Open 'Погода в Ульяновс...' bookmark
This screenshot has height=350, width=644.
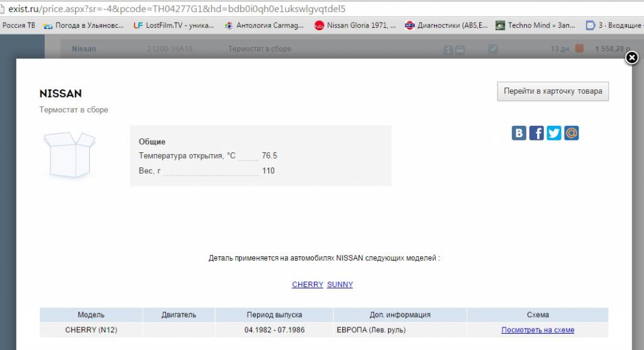click(x=84, y=26)
